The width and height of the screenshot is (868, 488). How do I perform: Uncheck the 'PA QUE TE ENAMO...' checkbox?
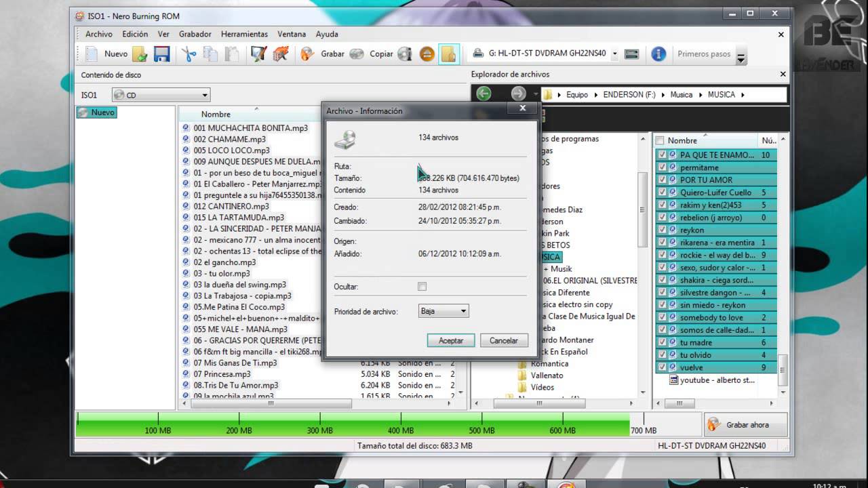point(662,155)
